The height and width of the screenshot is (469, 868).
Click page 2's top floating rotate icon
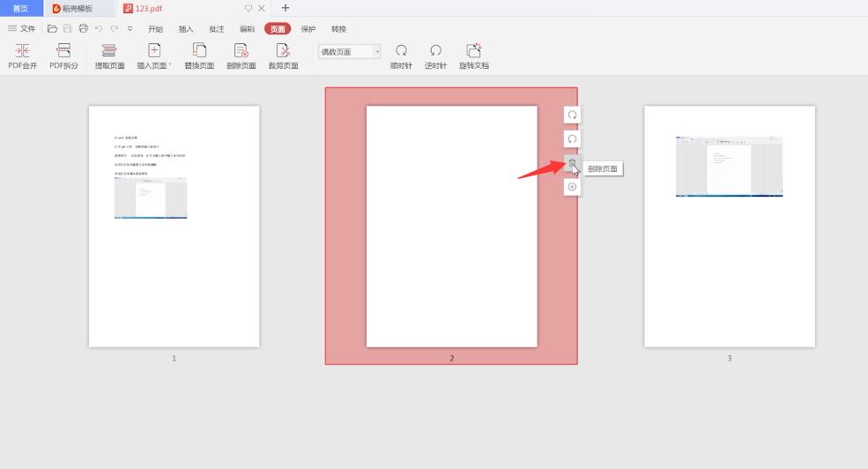tap(572, 115)
